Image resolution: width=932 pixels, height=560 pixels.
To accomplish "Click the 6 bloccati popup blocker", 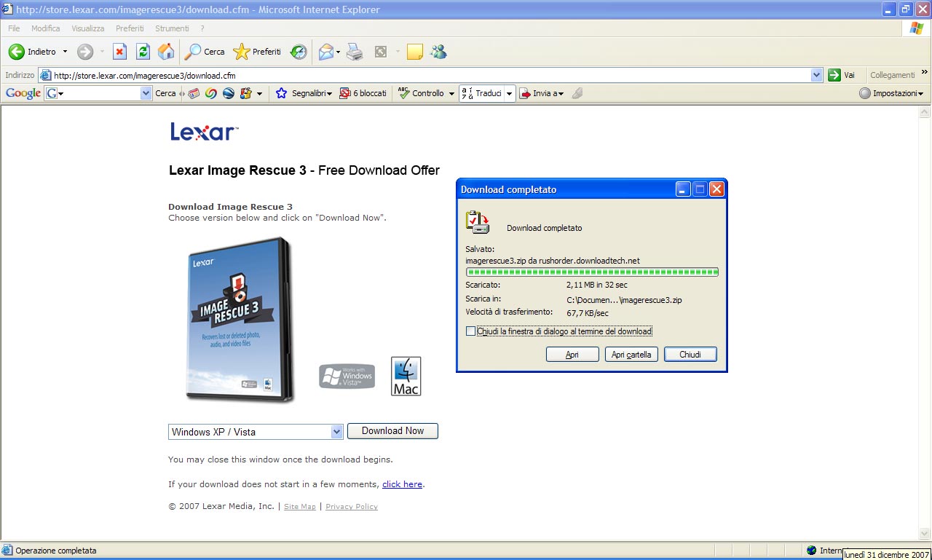I will (363, 93).
